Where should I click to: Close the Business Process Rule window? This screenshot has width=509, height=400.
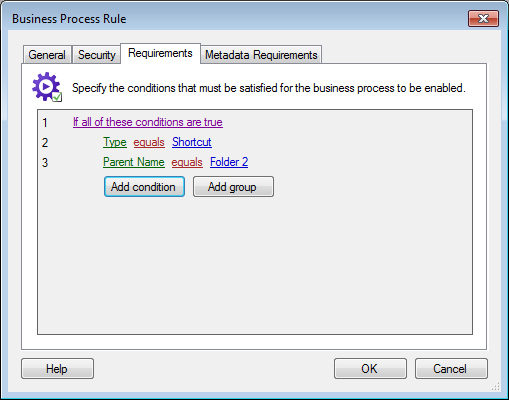483,18
